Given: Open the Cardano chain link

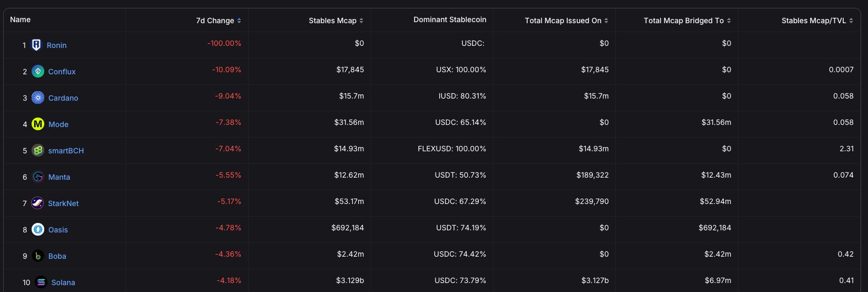Looking at the screenshot, I should click(x=63, y=98).
